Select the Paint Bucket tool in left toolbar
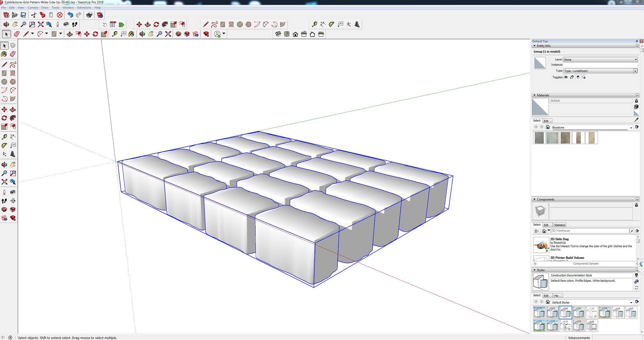 point(4,54)
